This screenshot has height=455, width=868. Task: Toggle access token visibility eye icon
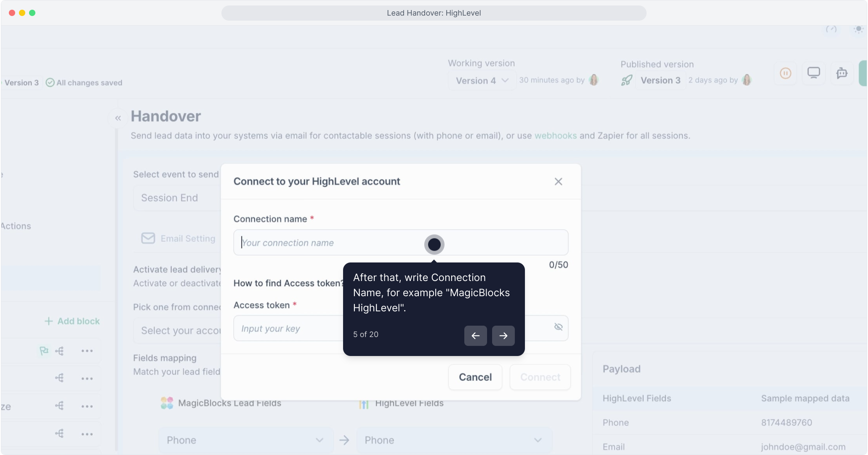(x=558, y=327)
